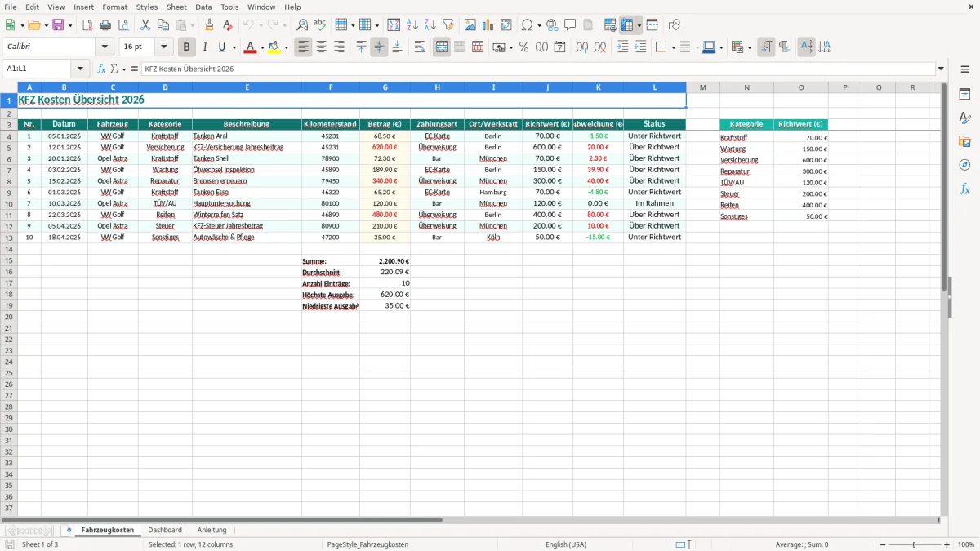Click the Sort Descending icon
980x551 pixels.
(430, 25)
